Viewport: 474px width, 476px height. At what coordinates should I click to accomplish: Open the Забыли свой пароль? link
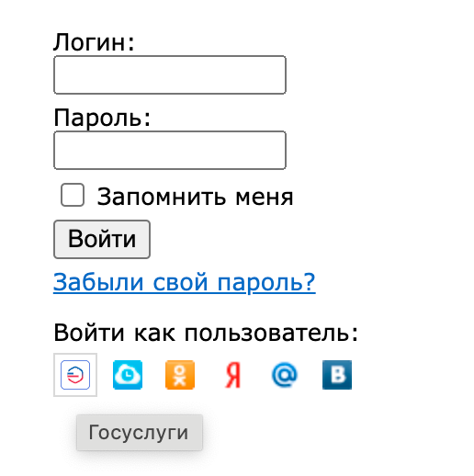pyautogui.click(x=185, y=282)
